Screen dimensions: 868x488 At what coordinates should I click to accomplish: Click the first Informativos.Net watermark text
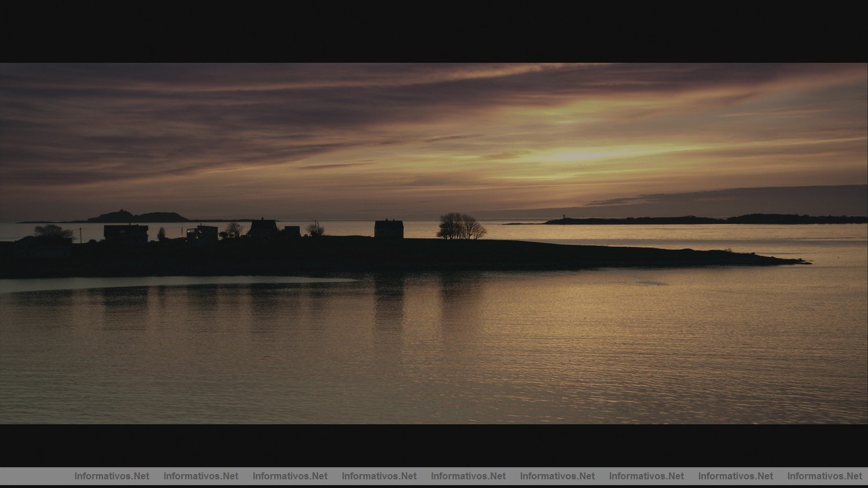[x=112, y=476]
